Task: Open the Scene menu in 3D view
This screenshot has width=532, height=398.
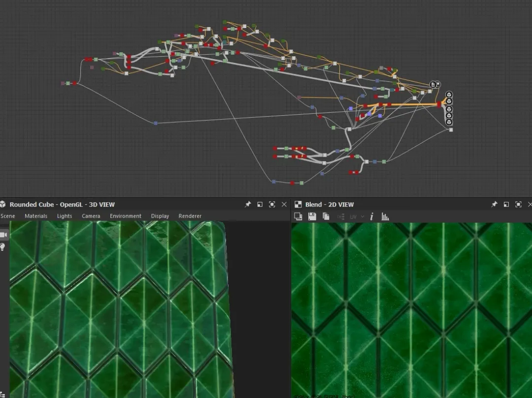Action: (x=7, y=216)
